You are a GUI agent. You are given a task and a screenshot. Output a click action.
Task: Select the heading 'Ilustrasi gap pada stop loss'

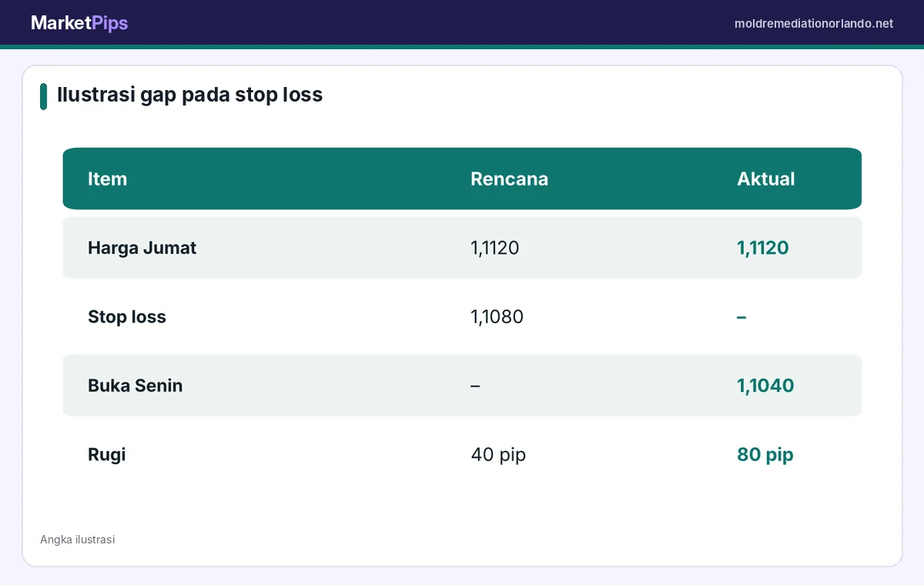[189, 95]
